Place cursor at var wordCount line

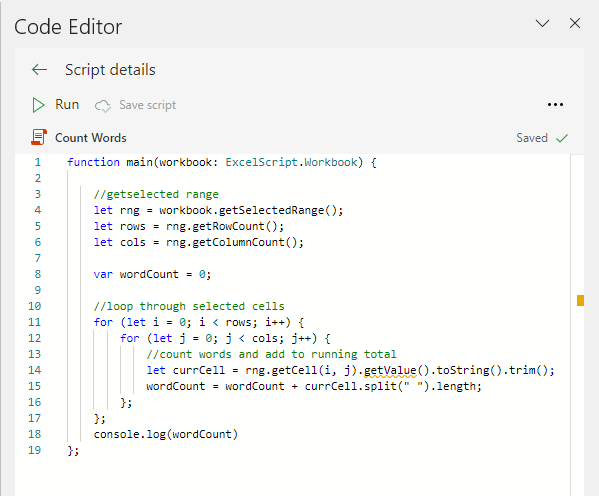(152, 274)
